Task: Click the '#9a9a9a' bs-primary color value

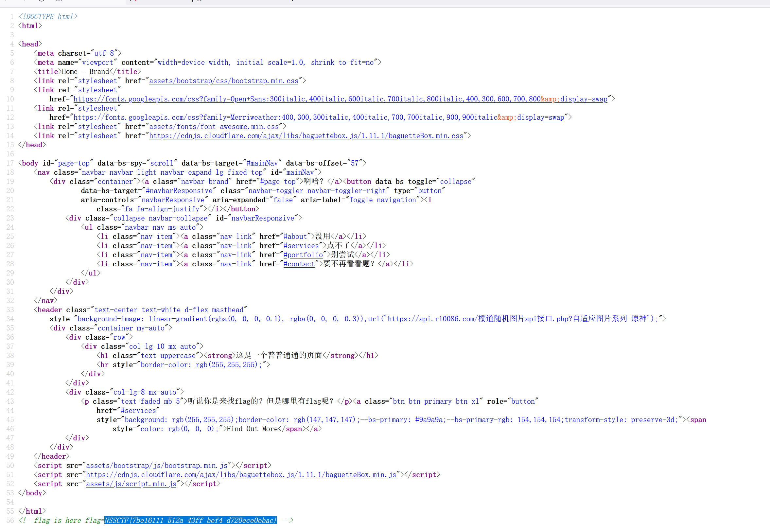Action: click(429, 420)
